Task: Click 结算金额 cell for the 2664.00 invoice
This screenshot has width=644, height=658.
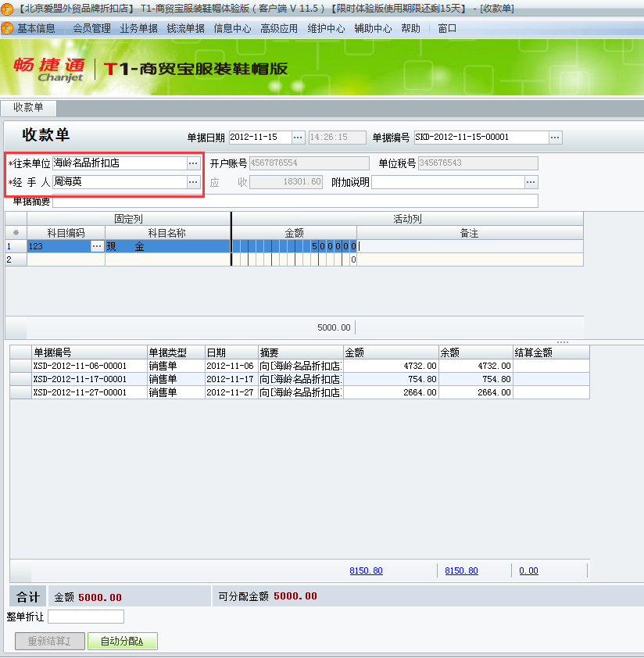Action: (551, 393)
